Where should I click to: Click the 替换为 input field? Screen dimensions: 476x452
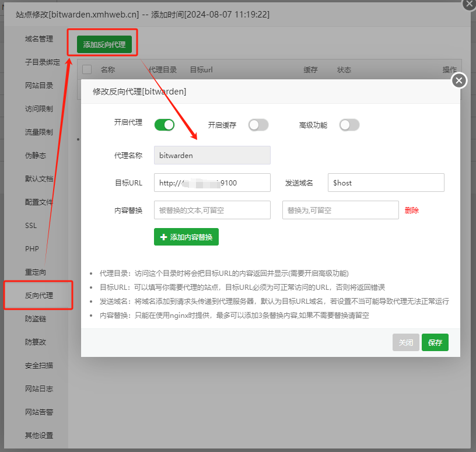coord(340,210)
